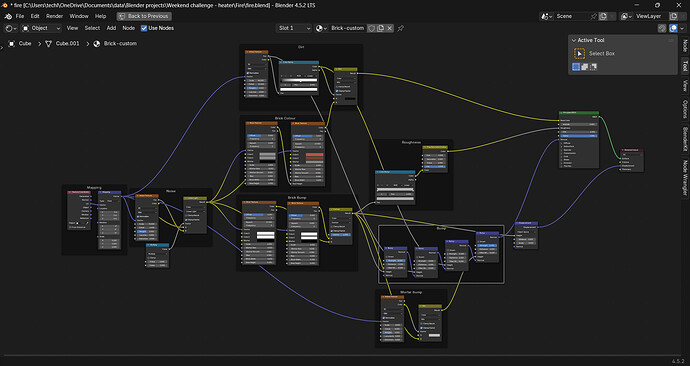Duplicate the Brick-custom material with the copy icon

point(381,28)
